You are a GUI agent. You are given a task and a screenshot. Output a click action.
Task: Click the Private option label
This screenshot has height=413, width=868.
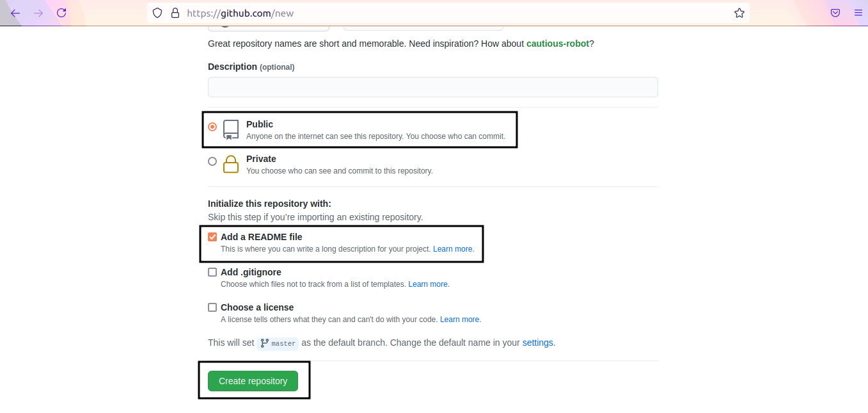coord(261,159)
